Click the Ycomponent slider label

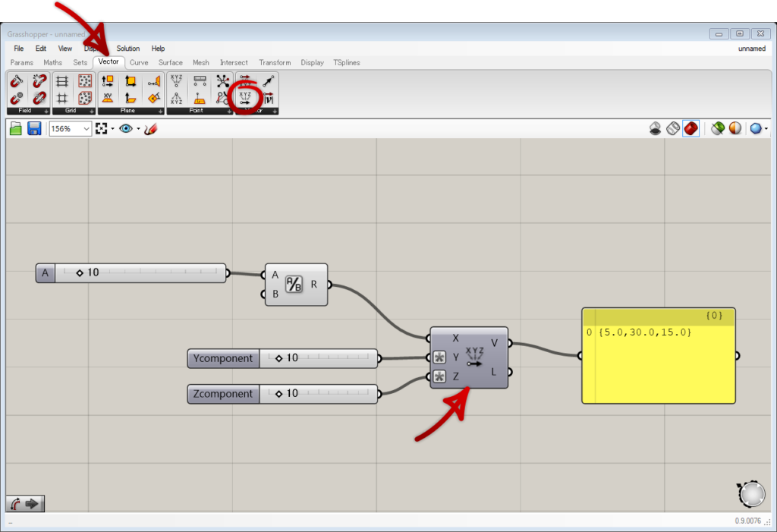point(223,358)
